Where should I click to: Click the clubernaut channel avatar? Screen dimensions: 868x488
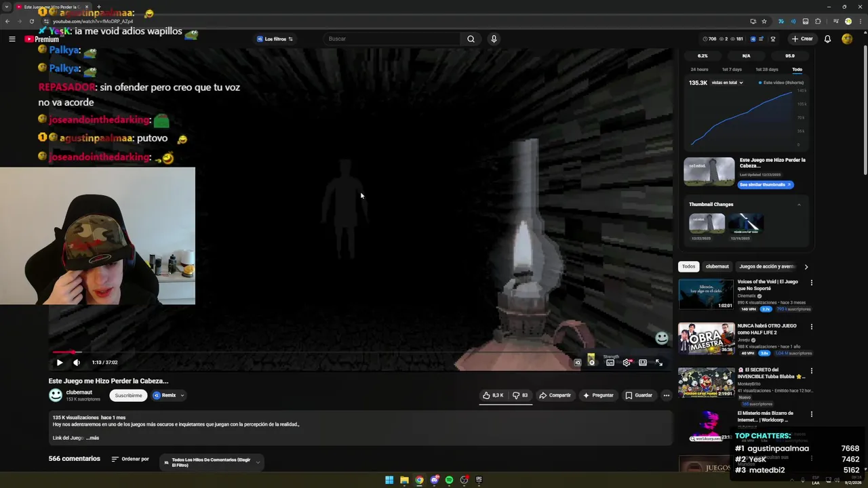coord(56,395)
